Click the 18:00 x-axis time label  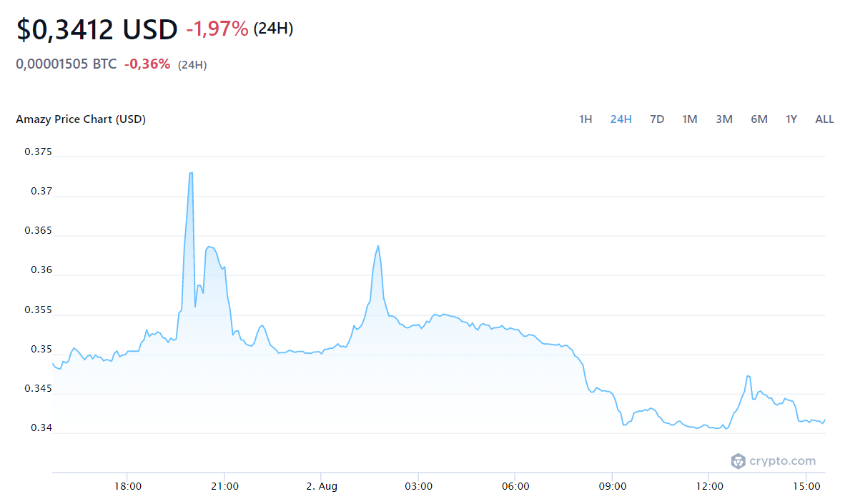tap(127, 487)
